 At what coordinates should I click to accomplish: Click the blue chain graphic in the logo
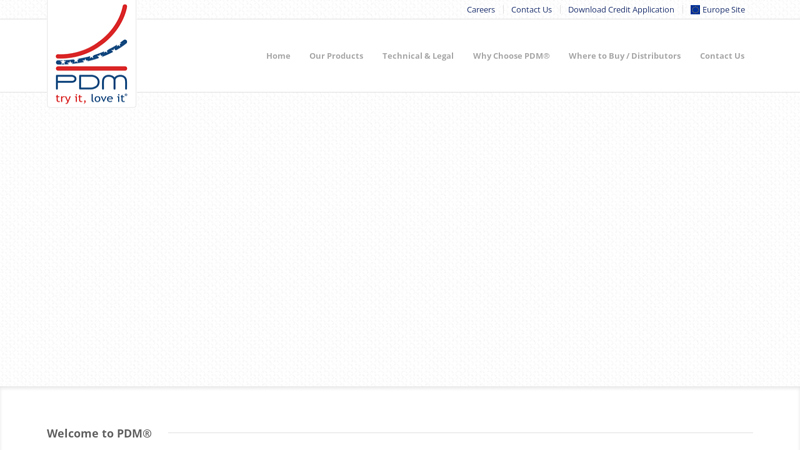(x=92, y=54)
